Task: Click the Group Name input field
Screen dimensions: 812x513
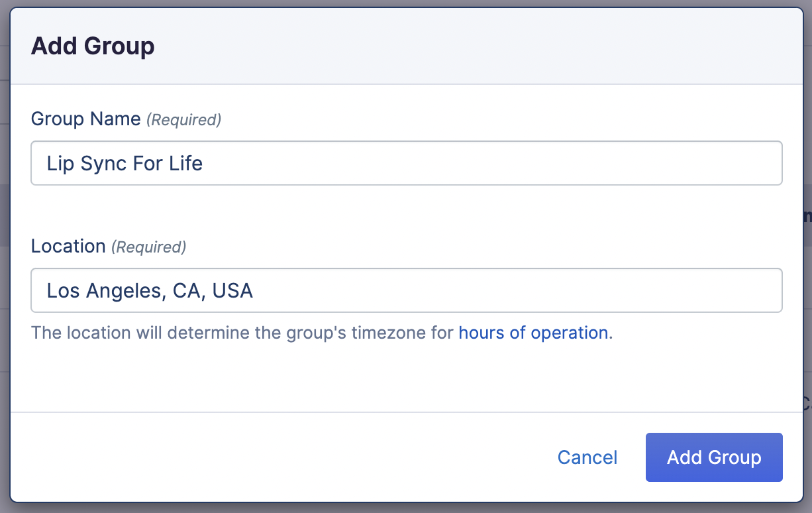Action: (464, 163)
